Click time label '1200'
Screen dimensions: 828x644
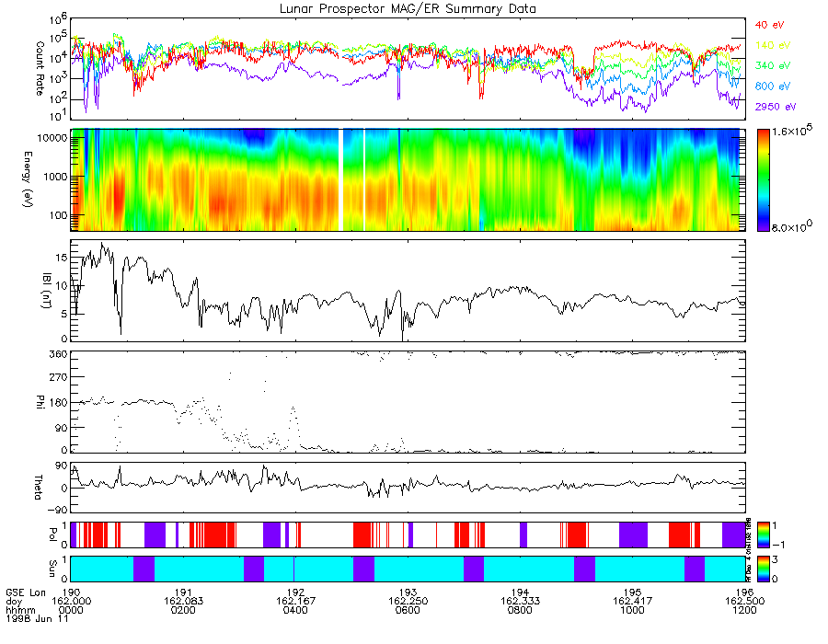(x=744, y=610)
